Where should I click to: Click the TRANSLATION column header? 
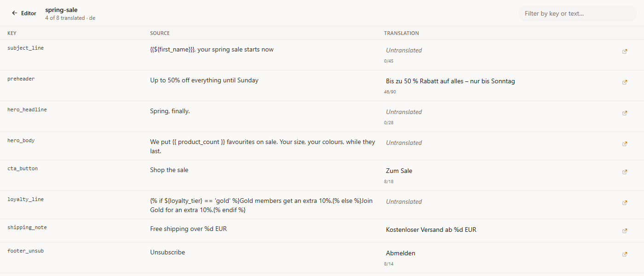click(x=402, y=33)
